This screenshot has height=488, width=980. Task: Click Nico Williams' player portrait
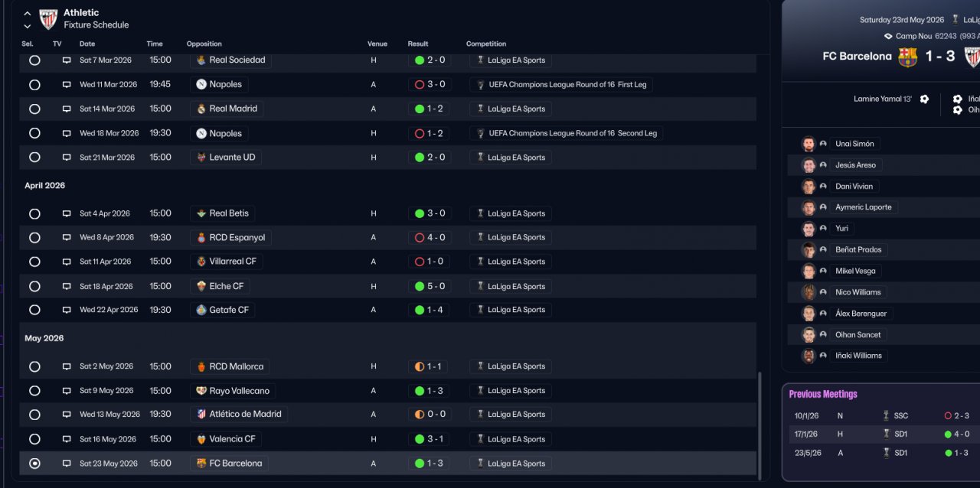point(808,292)
